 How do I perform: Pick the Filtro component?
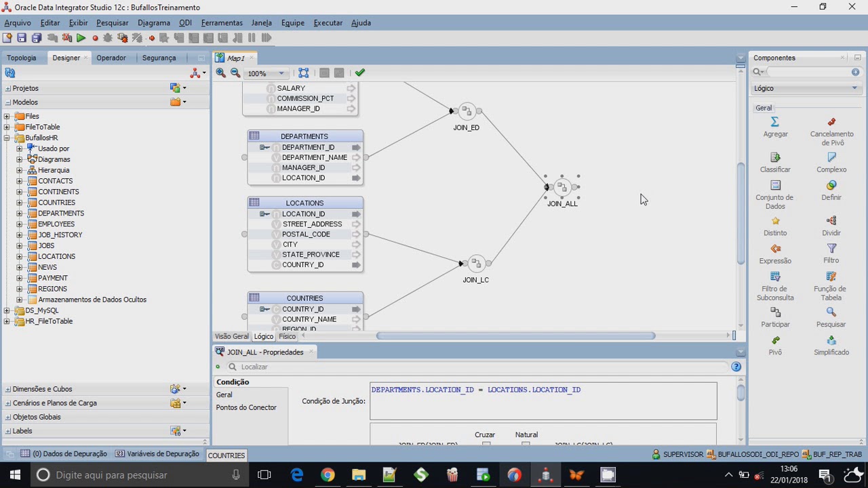[x=831, y=254]
